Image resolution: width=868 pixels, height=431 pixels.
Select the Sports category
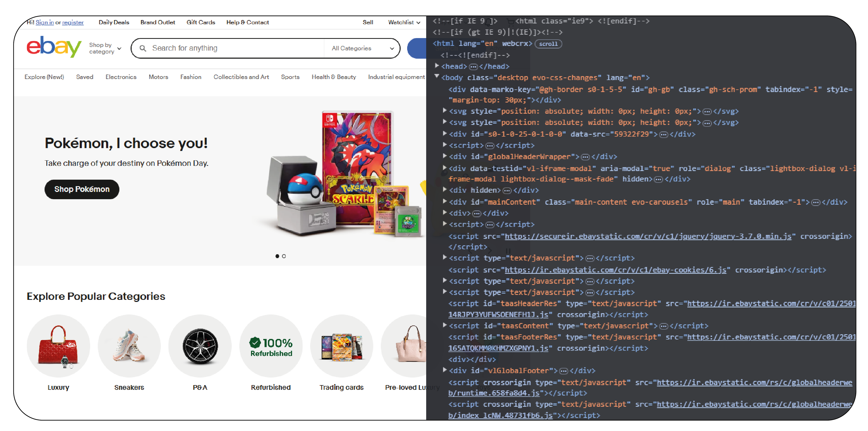coord(290,77)
